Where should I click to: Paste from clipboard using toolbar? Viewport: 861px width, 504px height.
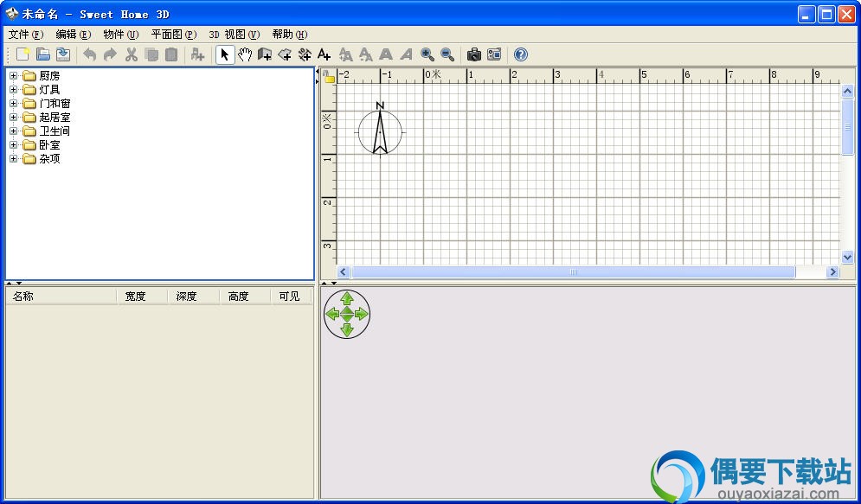pos(171,54)
